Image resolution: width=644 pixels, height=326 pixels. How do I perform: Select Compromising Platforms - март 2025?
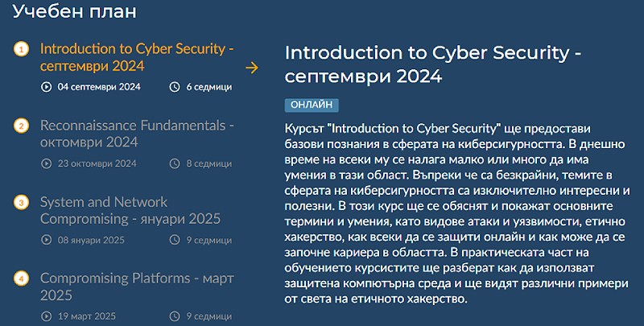[x=137, y=287]
